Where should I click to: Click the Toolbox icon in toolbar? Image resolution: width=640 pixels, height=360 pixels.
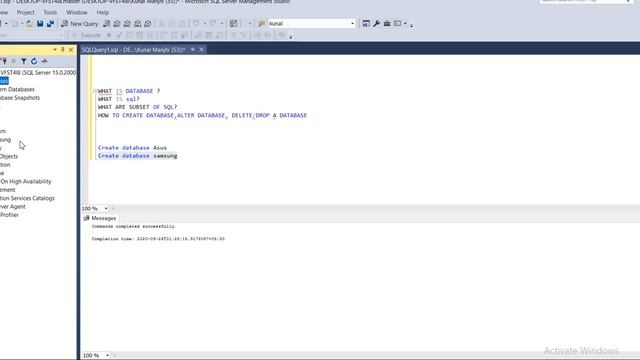pyautogui.click(x=387, y=24)
